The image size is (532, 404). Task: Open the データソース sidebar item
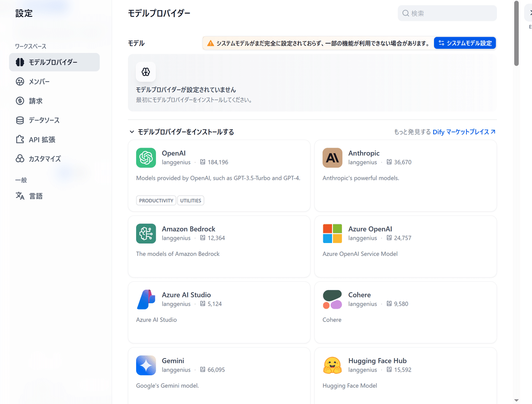[x=54, y=120]
